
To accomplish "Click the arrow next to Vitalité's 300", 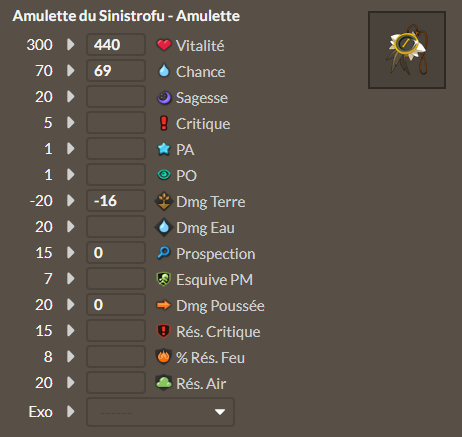I will 71,44.
